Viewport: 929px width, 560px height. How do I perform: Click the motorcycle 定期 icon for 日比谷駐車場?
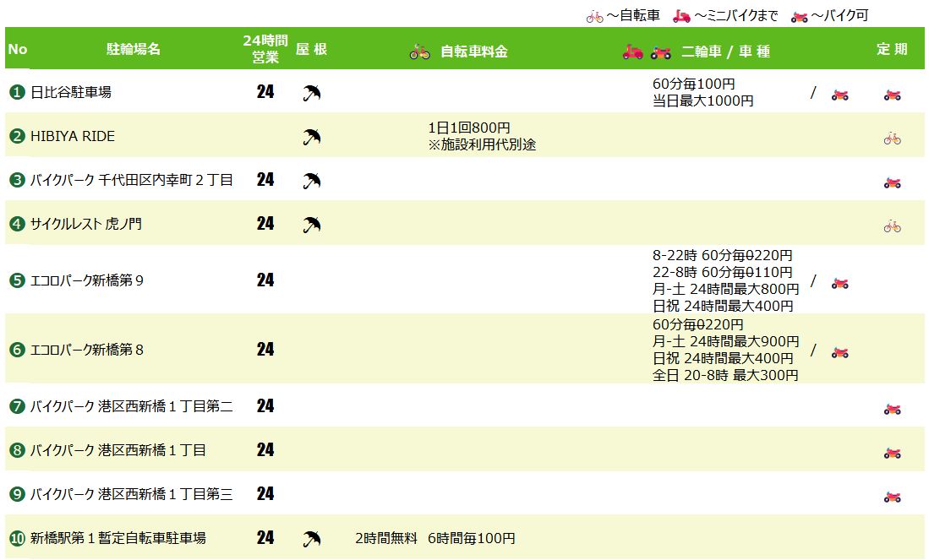[892, 95]
